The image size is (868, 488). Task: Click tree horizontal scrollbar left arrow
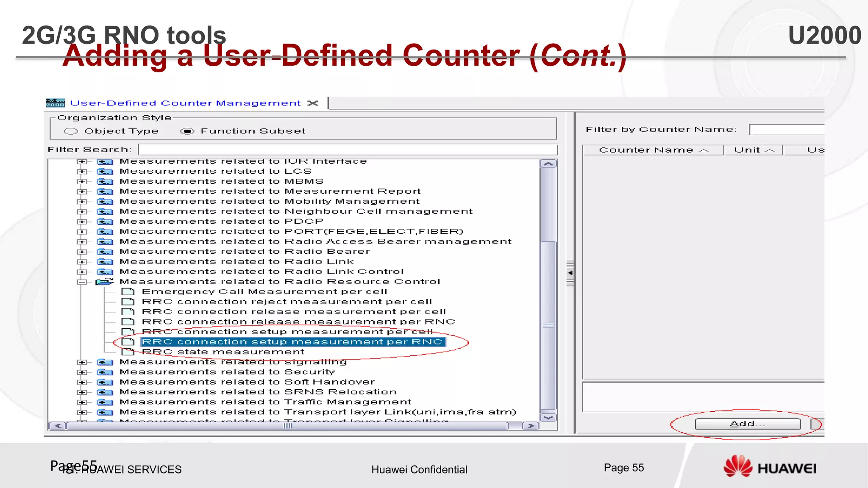tap(58, 426)
